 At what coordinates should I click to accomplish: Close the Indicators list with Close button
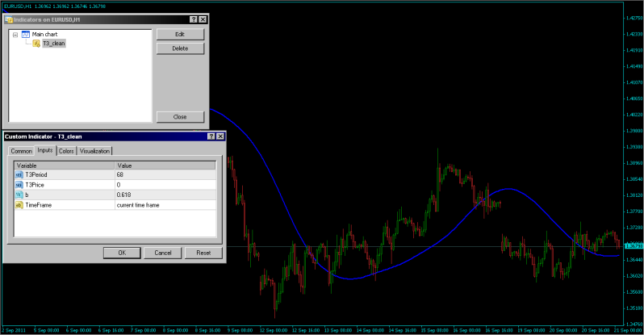click(x=180, y=117)
